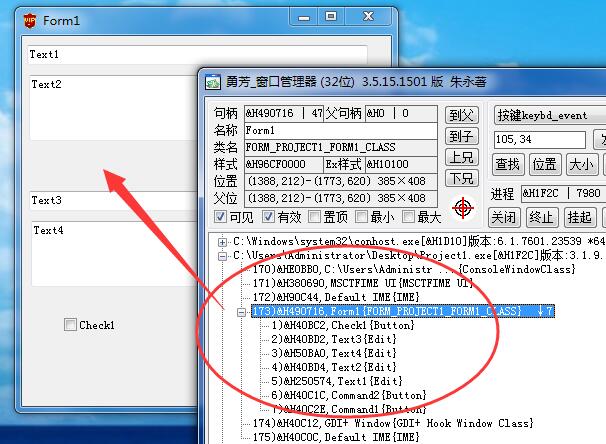This screenshot has height=444, width=606.
Task: Select tree row 173) &H490716 Form1
Action: 403,311
